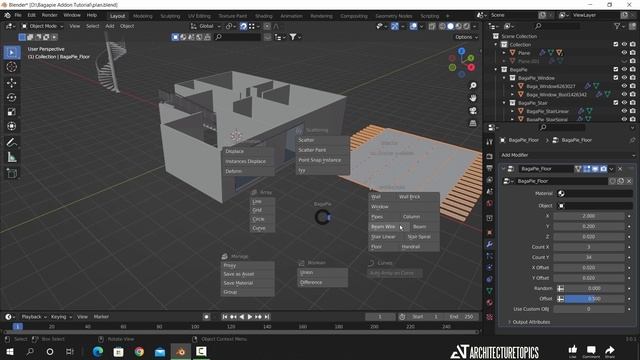This screenshot has height=360, width=640.
Task: Switch to the Modeling workspace tab
Action: click(x=142, y=16)
